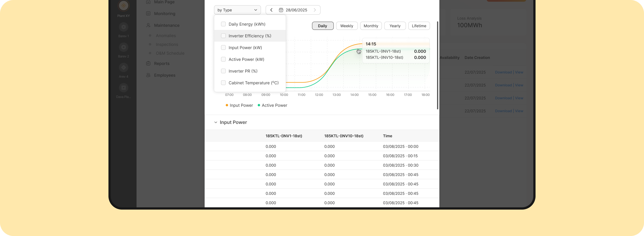Click the modal's vertical scrollbar
644x236 pixels.
click(x=437, y=65)
